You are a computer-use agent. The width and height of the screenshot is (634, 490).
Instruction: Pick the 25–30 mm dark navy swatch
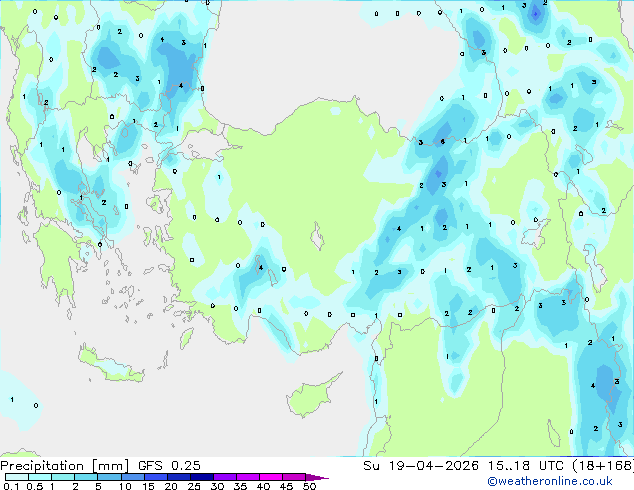202,477
